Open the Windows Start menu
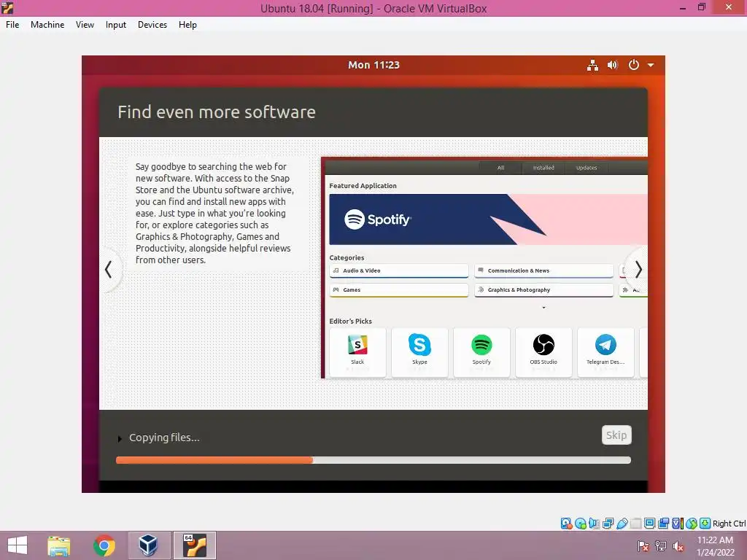Viewport: 747px width, 560px height. (18, 545)
